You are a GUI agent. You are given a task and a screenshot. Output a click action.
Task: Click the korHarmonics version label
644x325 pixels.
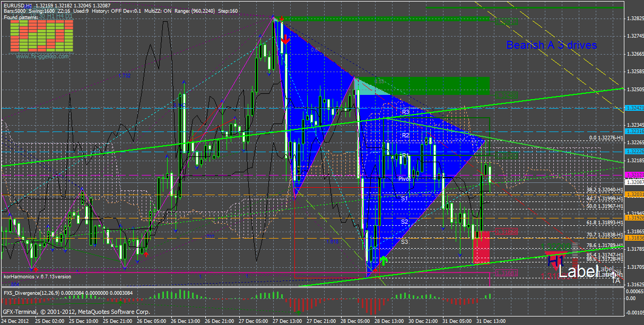37,276
